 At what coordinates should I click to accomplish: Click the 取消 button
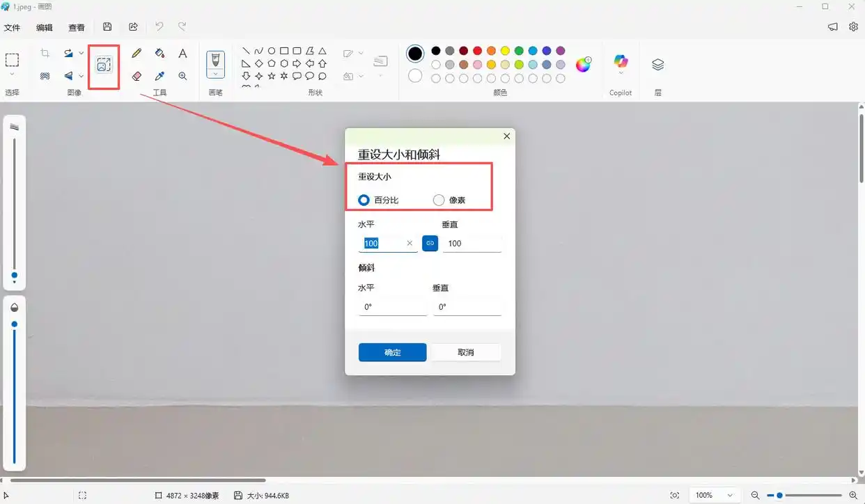click(466, 352)
